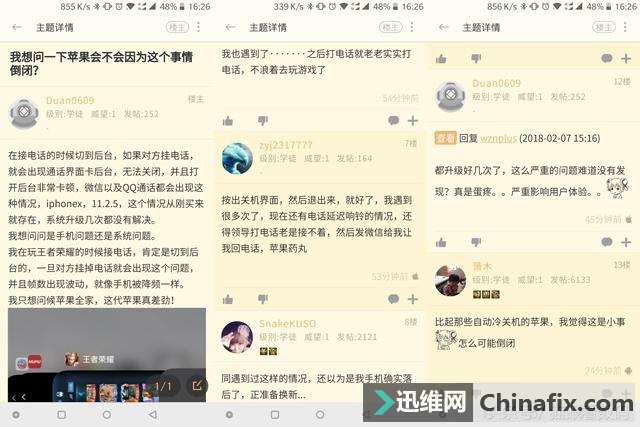The height and width of the screenshot is (427, 640).
Task: Open 雨木's avatar on the 13楼 reply
Action: (450, 280)
